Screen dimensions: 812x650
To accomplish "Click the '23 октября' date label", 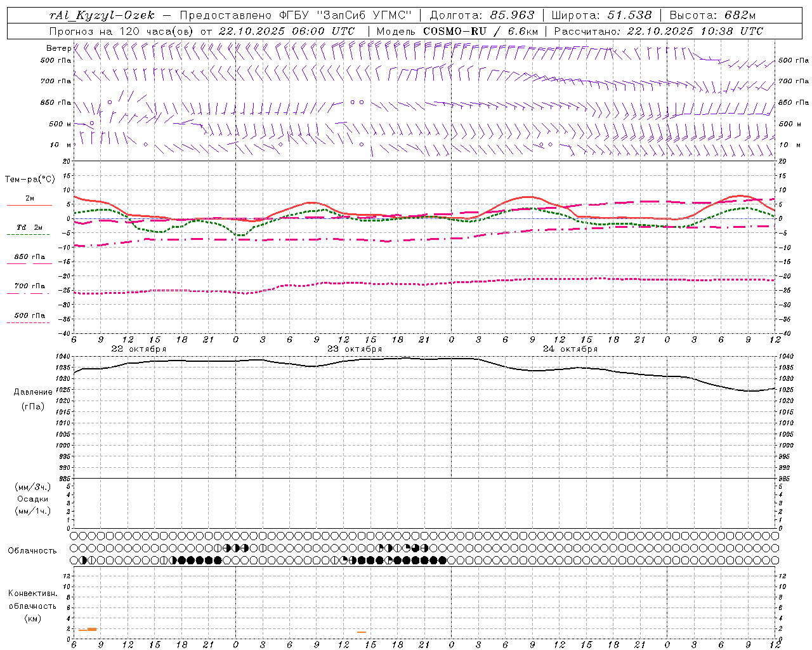I will tap(355, 349).
